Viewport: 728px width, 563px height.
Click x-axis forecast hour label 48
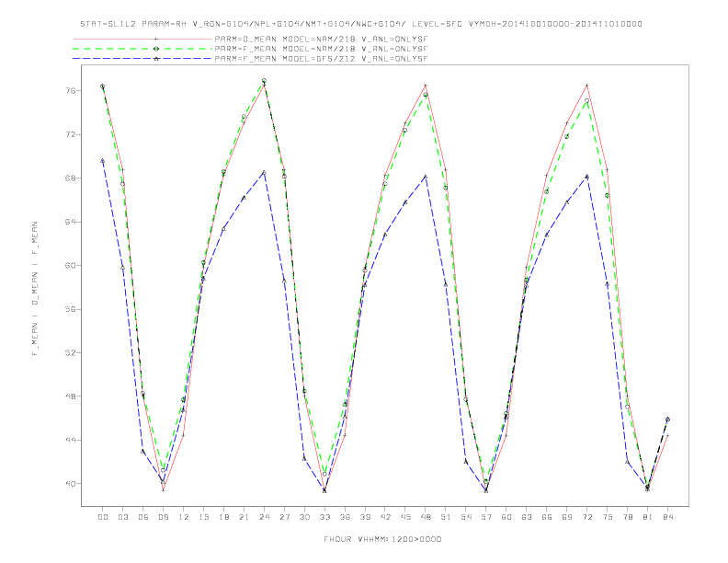pyautogui.click(x=426, y=517)
